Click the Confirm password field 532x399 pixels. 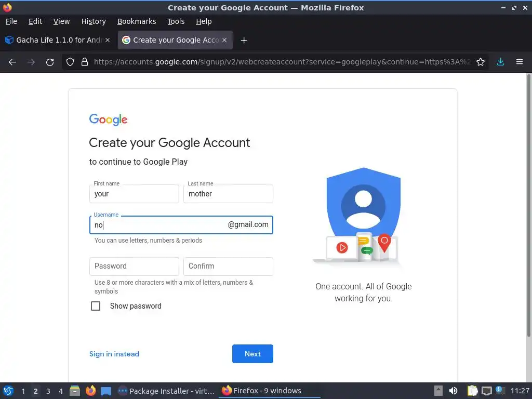[228, 267]
